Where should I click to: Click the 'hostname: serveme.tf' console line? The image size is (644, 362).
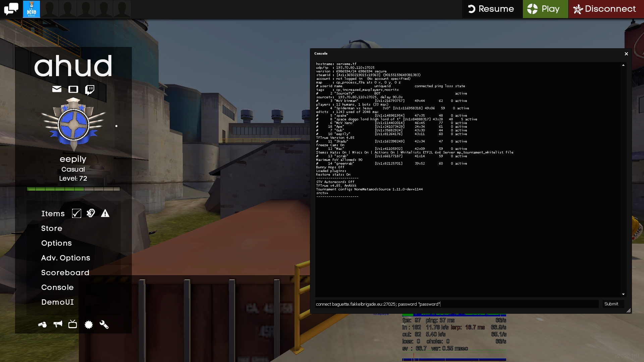(x=336, y=64)
